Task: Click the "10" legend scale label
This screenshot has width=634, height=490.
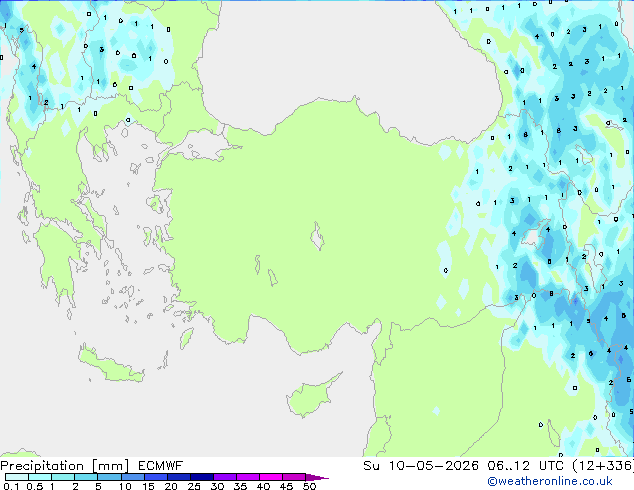Action: click(125, 486)
